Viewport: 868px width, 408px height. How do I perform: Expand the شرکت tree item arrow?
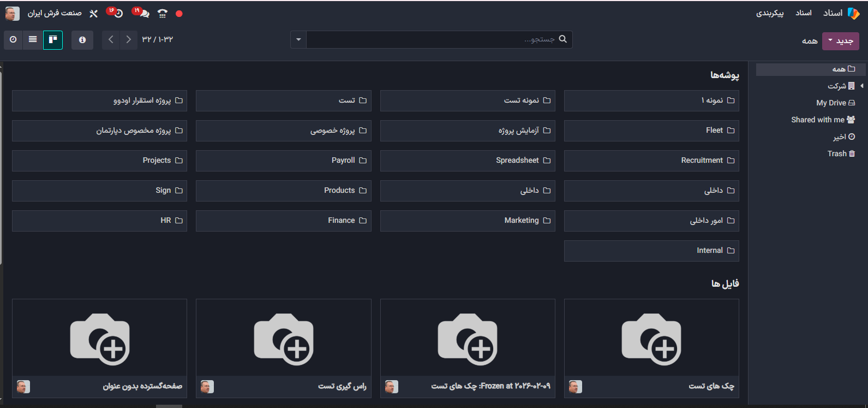pyautogui.click(x=862, y=86)
